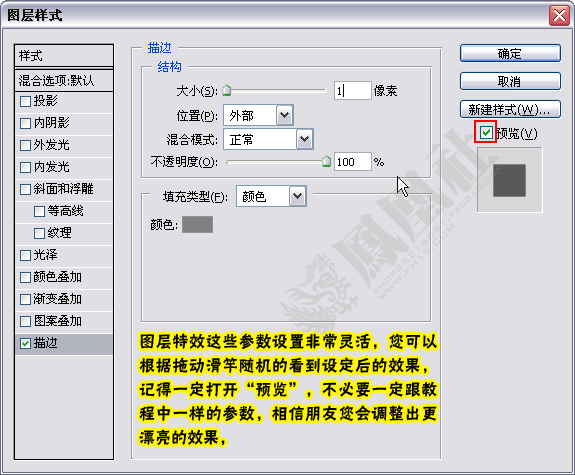Click the 取消 cancel button
The height and width of the screenshot is (475, 575).
(x=510, y=81)
